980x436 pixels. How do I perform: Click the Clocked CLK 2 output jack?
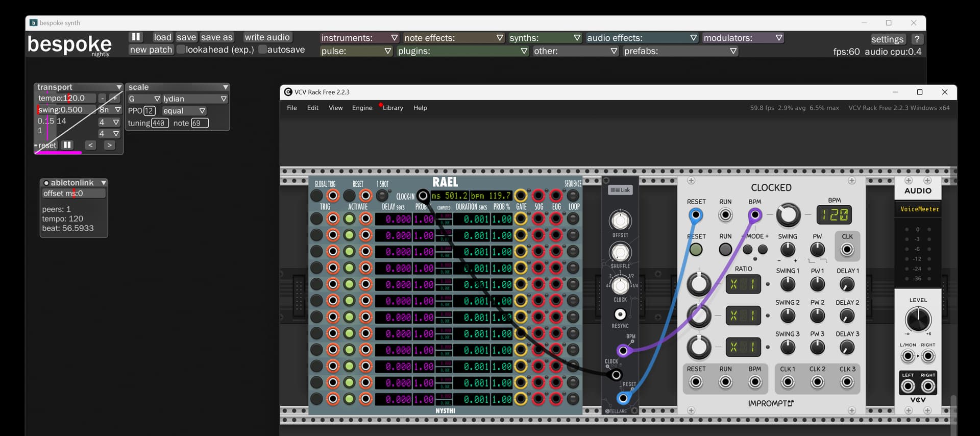pos(817,382)
